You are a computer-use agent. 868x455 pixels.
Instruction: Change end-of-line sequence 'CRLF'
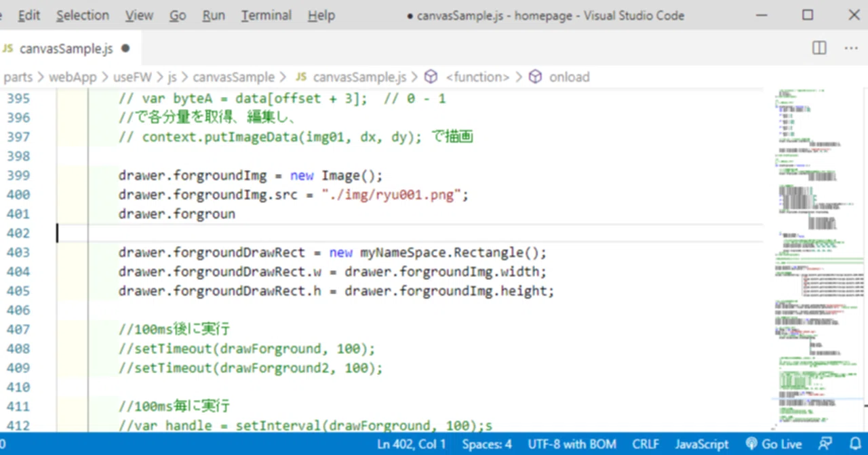[646, 444]
